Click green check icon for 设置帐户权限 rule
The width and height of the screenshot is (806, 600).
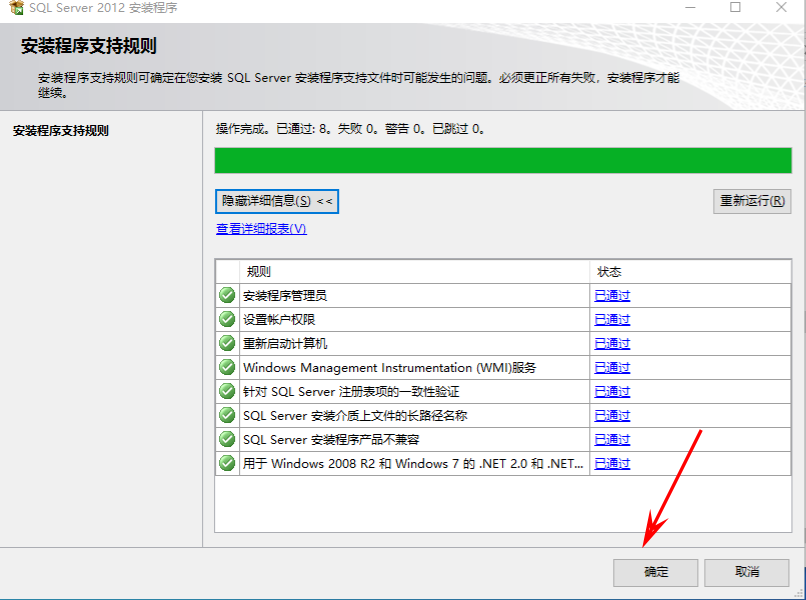click(x=227, y=319)
